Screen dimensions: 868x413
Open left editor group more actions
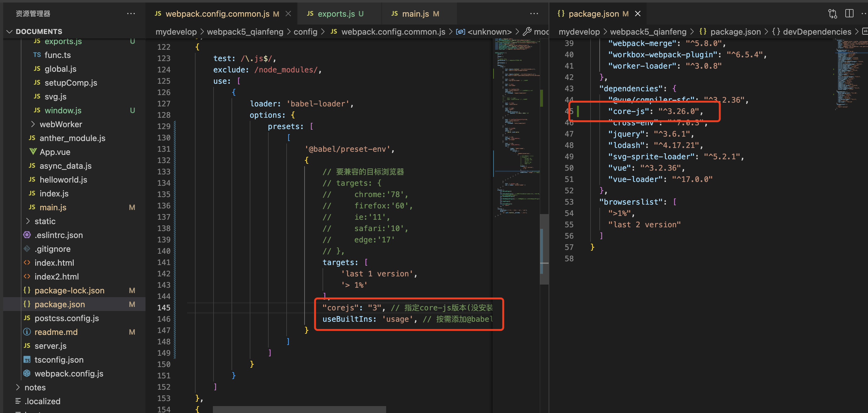534,14
